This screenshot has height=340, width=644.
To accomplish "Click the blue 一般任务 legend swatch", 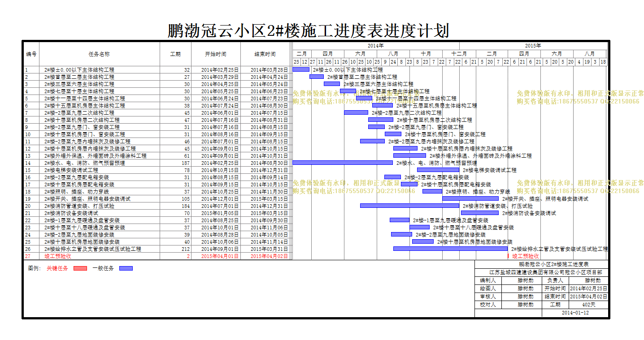I will pos(126,268).
